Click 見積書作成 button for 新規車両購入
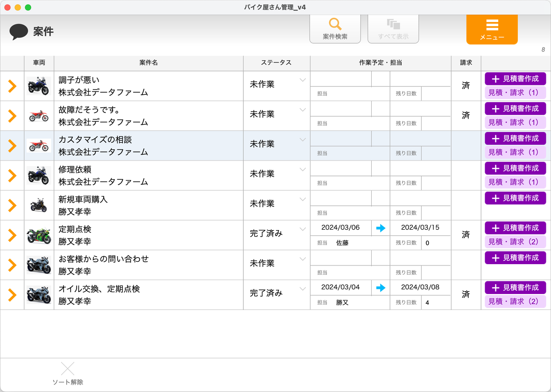This screenshot has height=392, width=551. (x=515, y=198)
